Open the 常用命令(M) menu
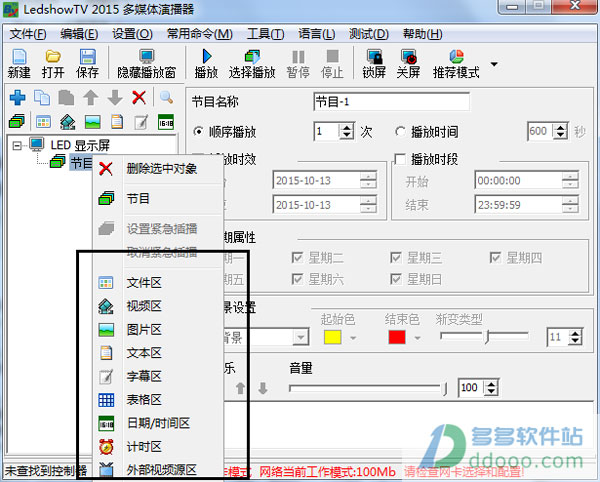The image size is (600, 482). point(199,34)
